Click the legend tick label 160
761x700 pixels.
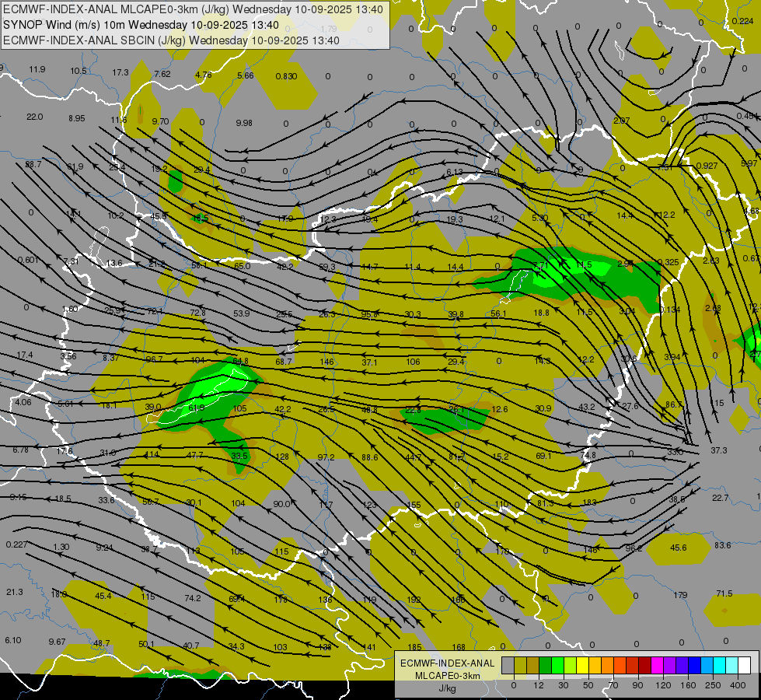[688, 685]
